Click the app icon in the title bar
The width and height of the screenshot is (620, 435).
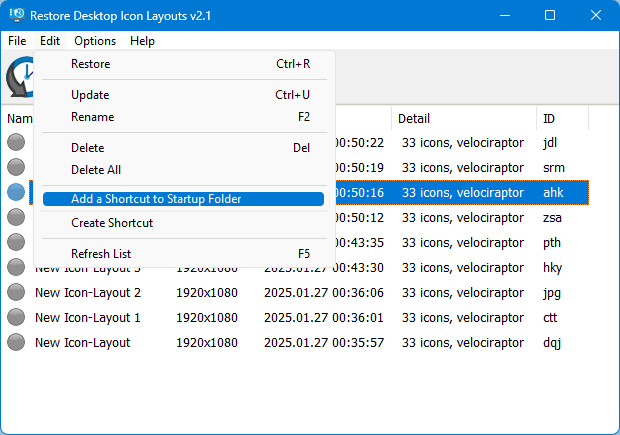(15, 16)
